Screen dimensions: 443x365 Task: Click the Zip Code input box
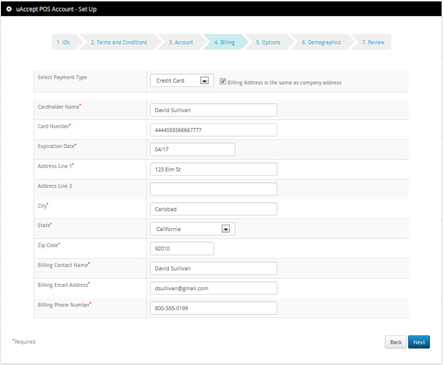point(182,249)
